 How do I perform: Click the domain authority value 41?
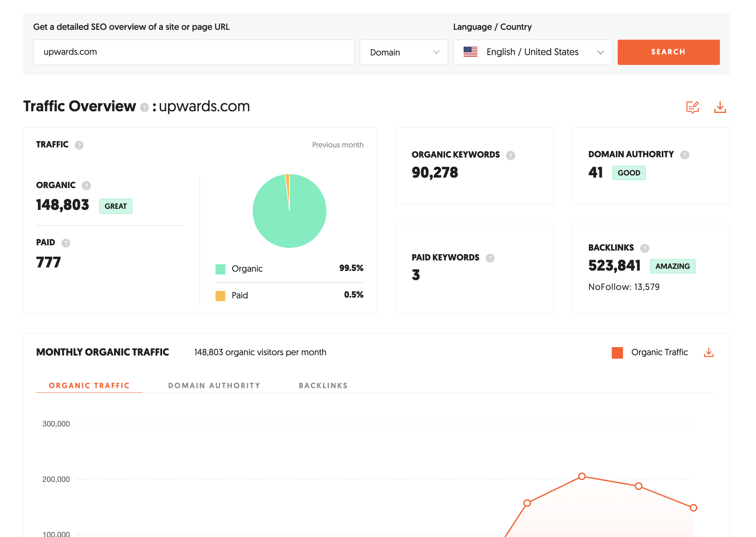click(596, 172)
